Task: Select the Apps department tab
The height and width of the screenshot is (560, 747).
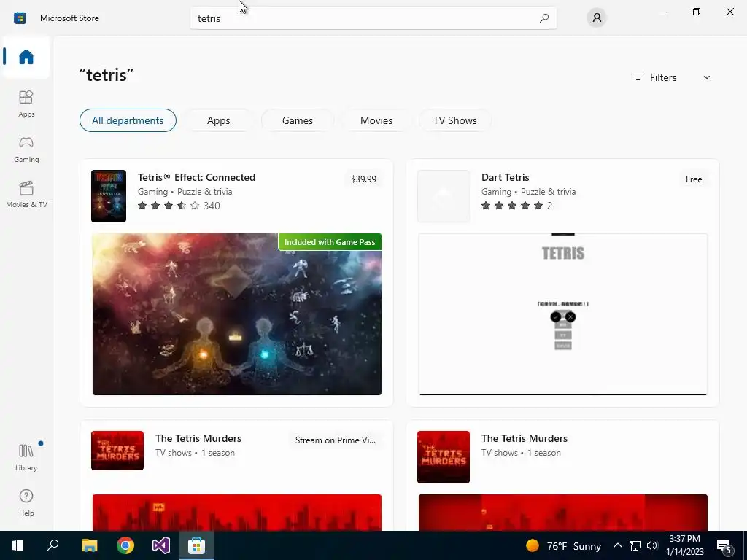Action: [x=219, y=120]
